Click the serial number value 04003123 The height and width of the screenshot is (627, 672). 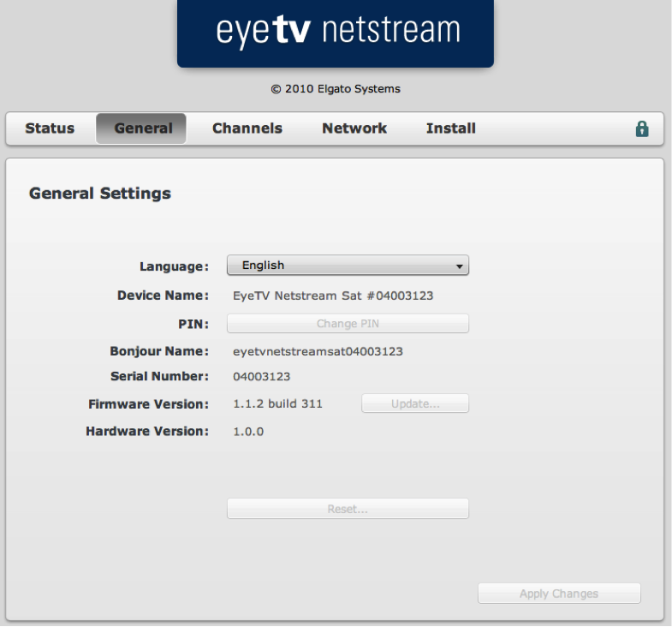click(x=261, y=377)
